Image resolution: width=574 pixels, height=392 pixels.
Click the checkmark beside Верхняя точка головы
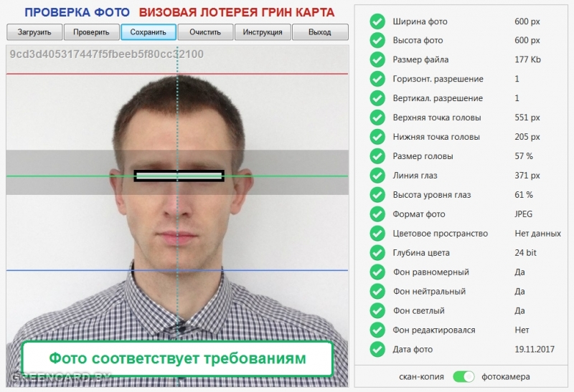click(x=377, y=118)
